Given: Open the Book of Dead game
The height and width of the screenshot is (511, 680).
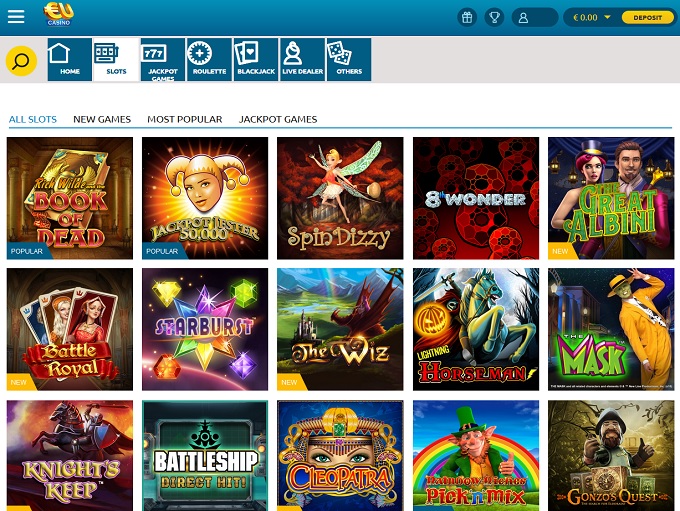Looking at the screenshot, I should (x=70, y=198).
